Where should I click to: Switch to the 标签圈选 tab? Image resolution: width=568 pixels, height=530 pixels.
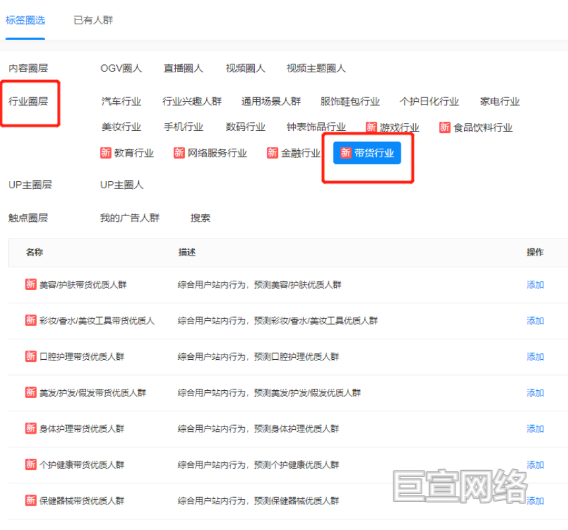pos(25,20)
